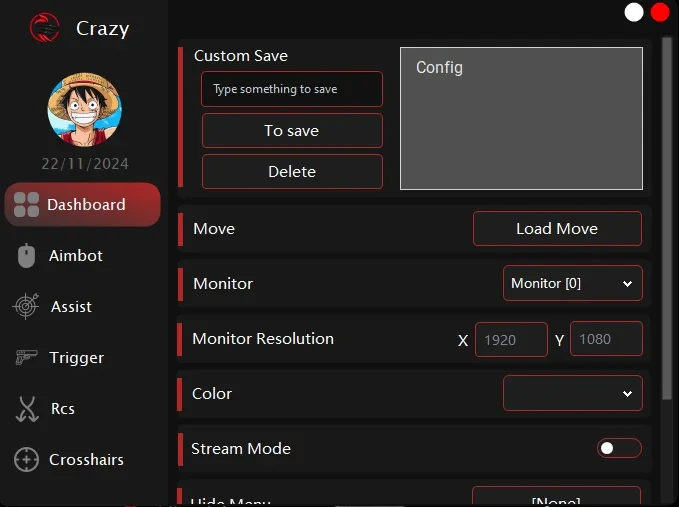
Task: Open the Dashboard menu tab
Action: pyautogui.click(x=82, y=204)
